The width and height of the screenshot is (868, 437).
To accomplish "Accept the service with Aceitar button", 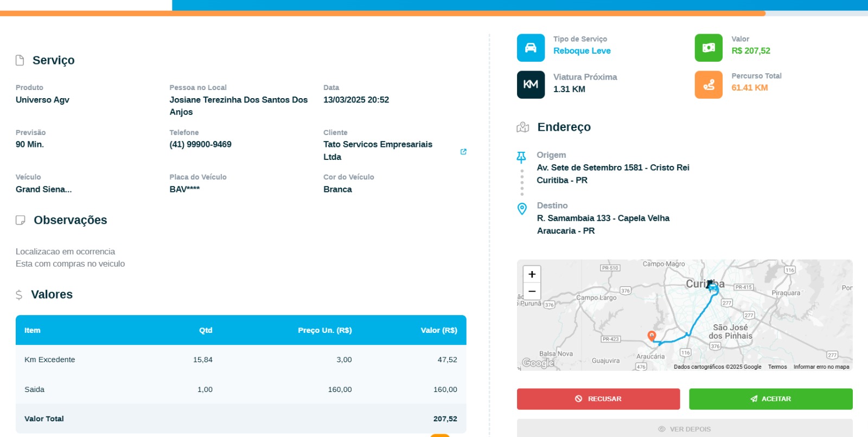I will point(770,399).
